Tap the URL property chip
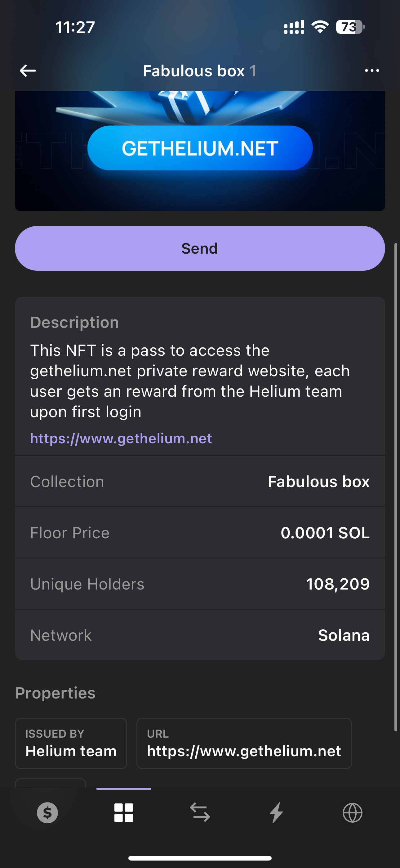Viewport: 400px width, 868px height. pyautogui.click(x=244, y=743)
